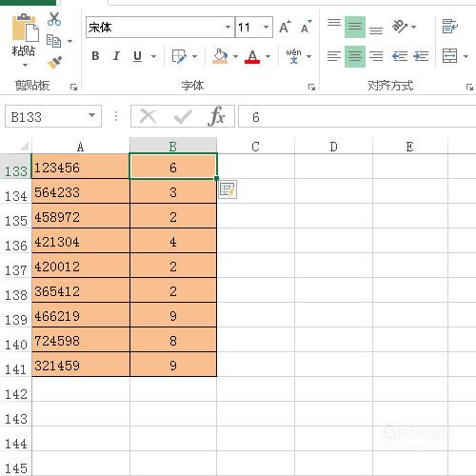Click the increase indent icon

click(421, 56)
